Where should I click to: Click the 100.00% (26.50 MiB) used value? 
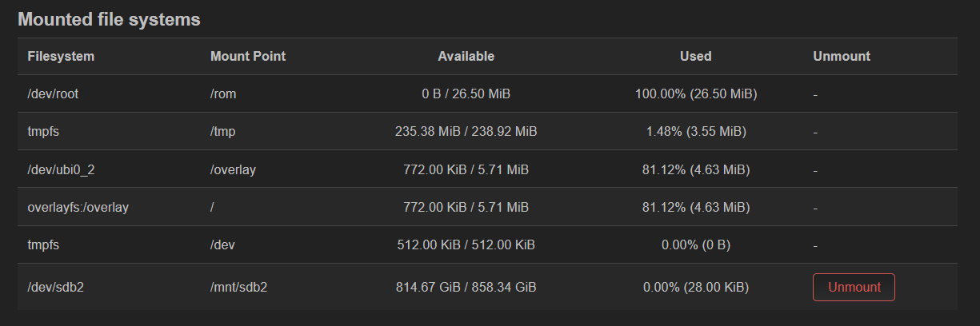coord(696,93)
